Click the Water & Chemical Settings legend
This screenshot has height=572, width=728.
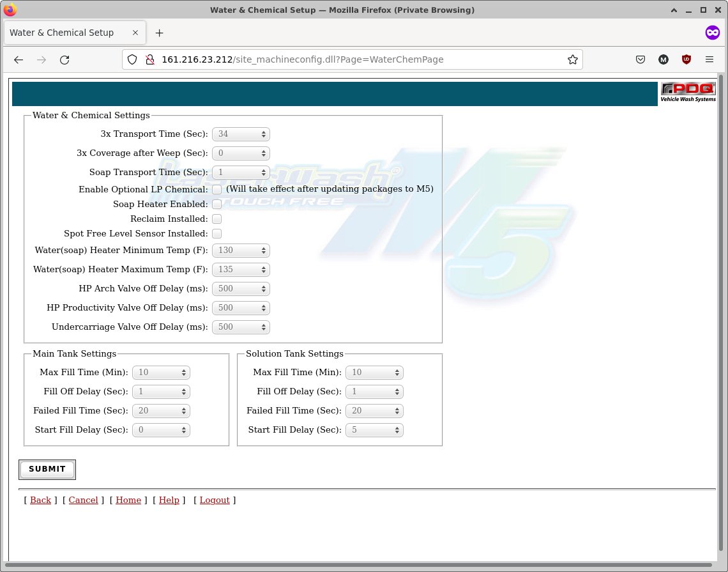[x=91, y=115]
